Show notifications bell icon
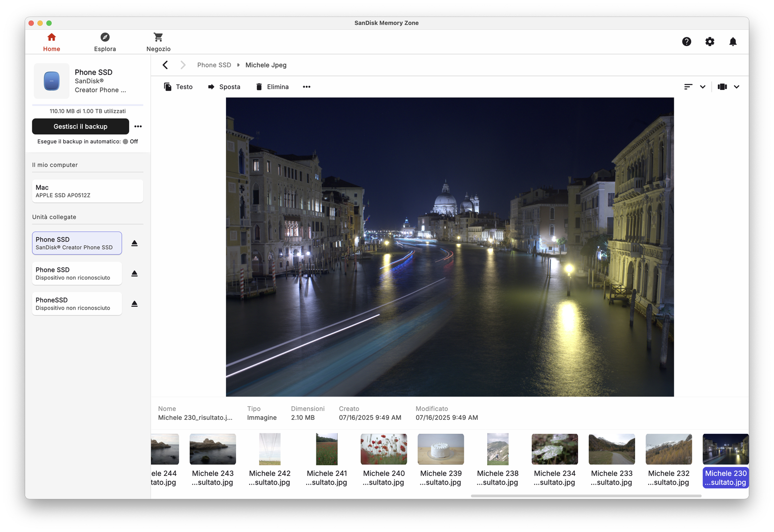Viewport: 774px width, 532px height. coord(733,42)
